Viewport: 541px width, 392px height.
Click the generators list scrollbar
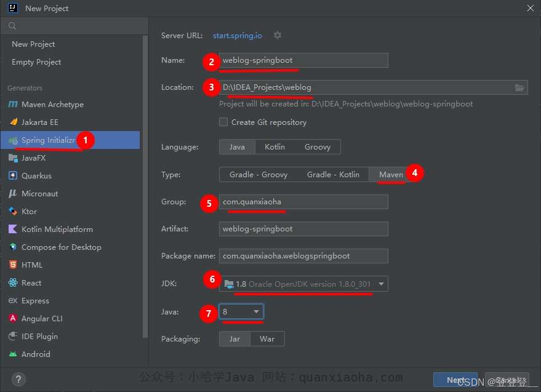tap(145, 186)
